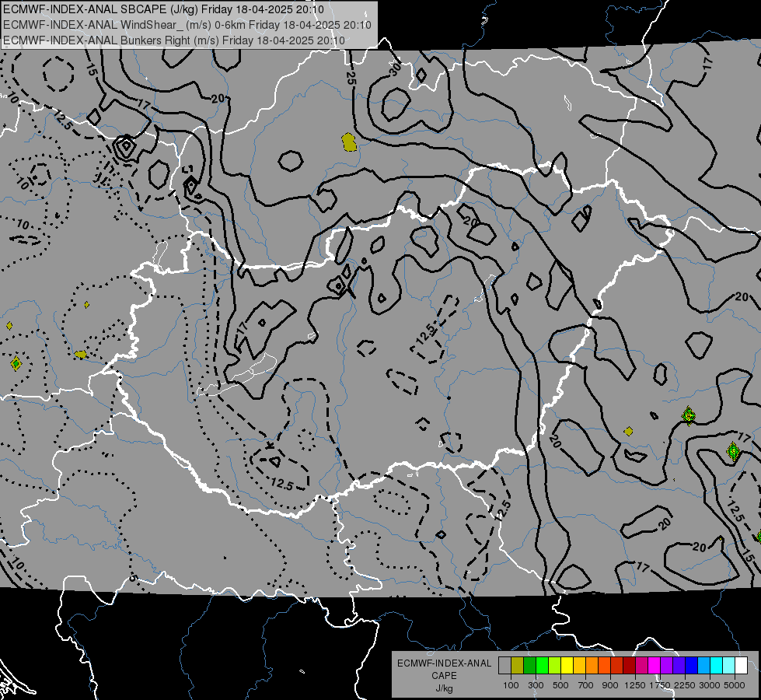The width and height of the screenshot is (761, 700).
Task: Click the WindShear 0-6km title line
Action: tap(187, 25)
